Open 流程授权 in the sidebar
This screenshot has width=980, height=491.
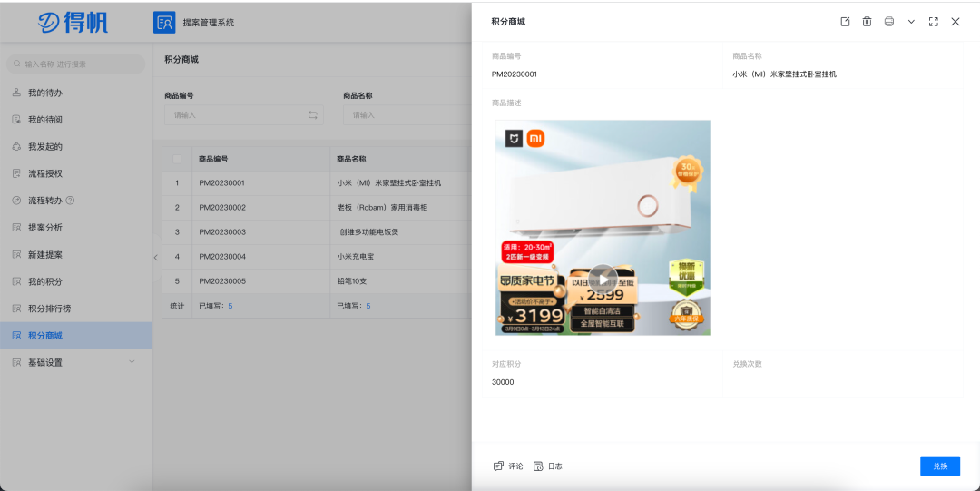point(75,173)
